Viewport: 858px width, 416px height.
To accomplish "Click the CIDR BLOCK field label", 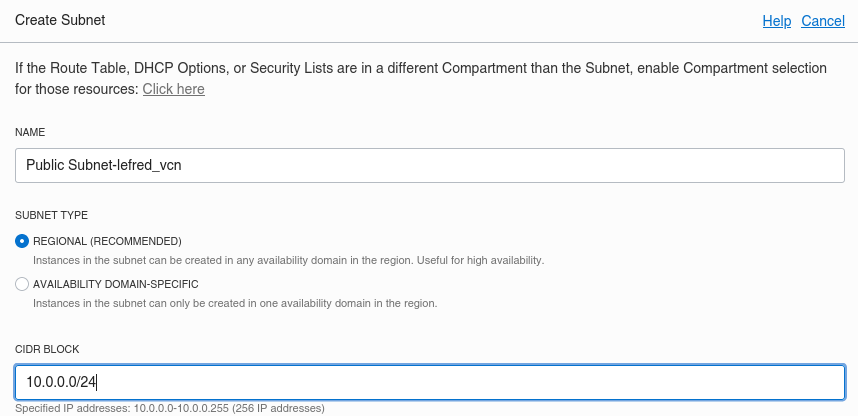I will tap(47, 349).
